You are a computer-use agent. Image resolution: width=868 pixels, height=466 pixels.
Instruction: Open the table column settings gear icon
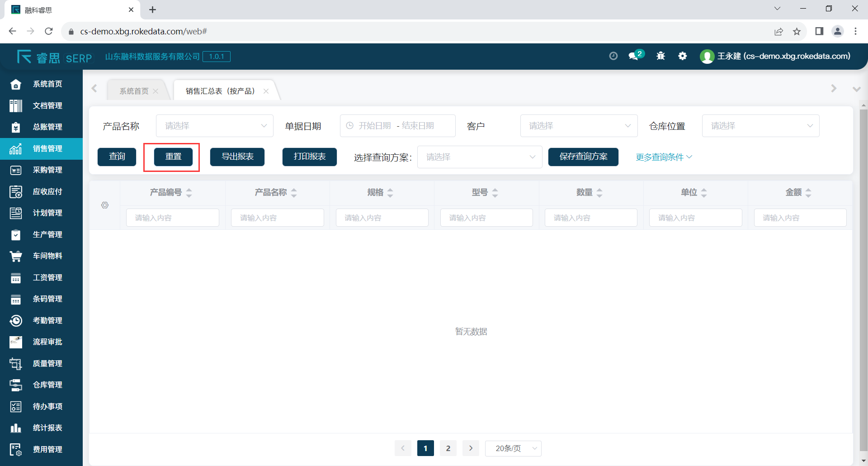pos(105,205)
